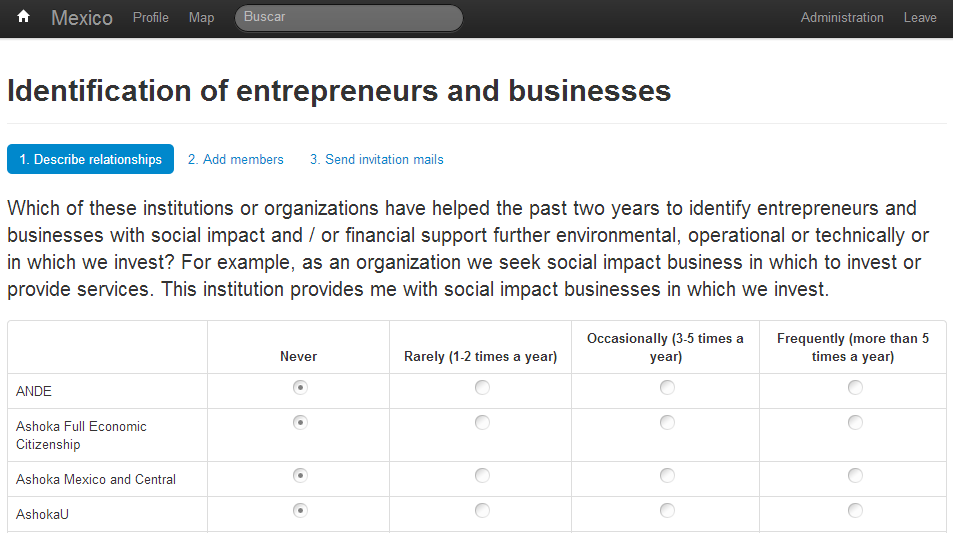Viewport: 953px width, 533px height.
Task: Select Rarely for ANDE
Action: coord(483,387)
